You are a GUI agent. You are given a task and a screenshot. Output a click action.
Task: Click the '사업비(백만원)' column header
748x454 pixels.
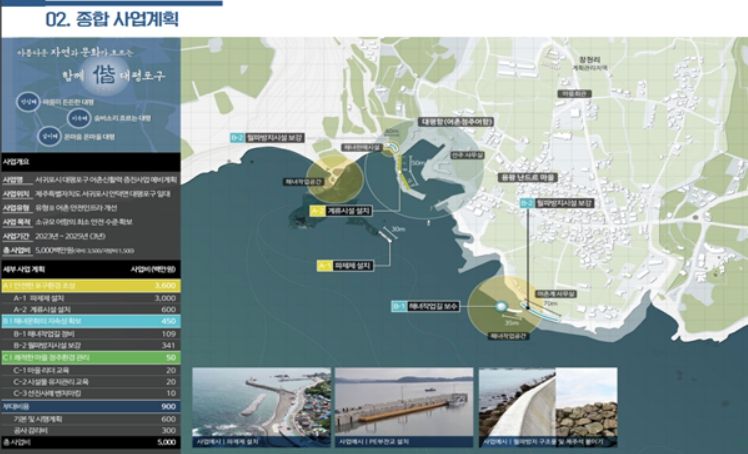(x=153, y=269)
